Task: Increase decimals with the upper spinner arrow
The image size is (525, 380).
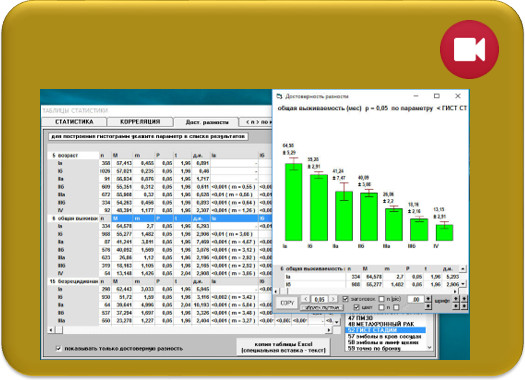Action: [x=428, y=298]
